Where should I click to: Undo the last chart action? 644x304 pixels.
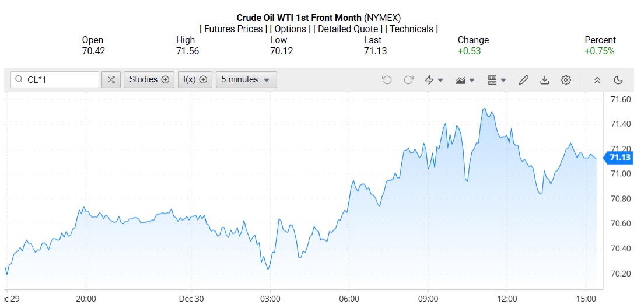(387, 80)
